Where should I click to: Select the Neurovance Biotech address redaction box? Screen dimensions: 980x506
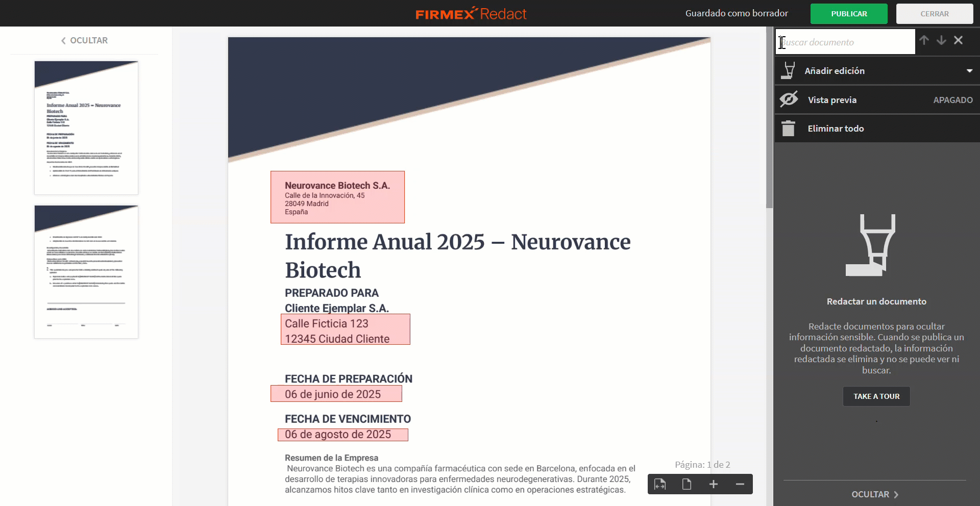pos(337,197)
